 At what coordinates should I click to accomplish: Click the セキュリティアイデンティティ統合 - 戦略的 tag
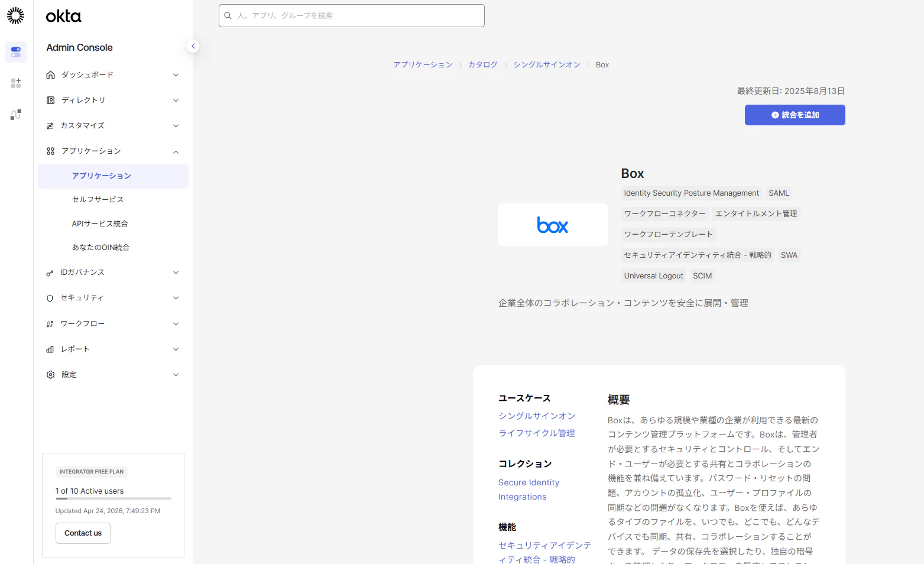point(698,255)
